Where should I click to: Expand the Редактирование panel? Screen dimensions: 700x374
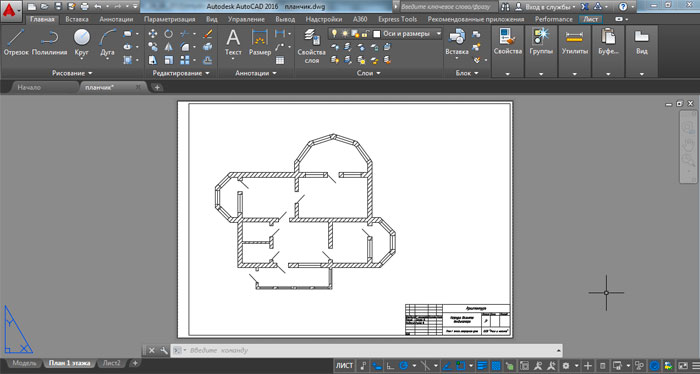coord(181,73)
